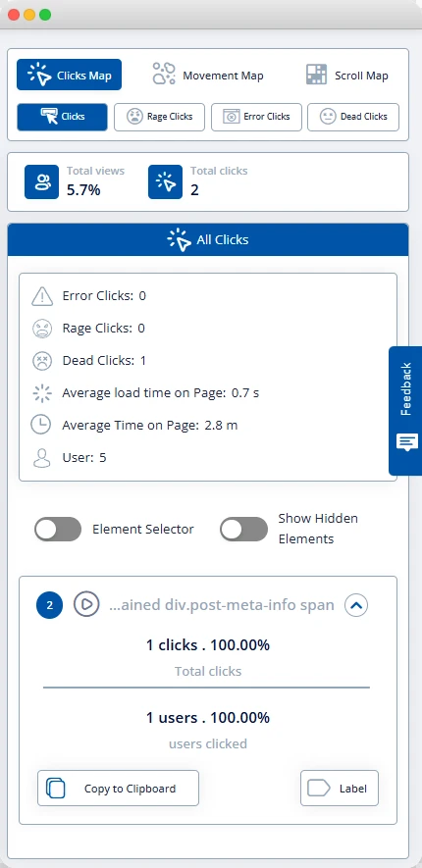Click the 'User: 5' text

(x=84, y=458)
